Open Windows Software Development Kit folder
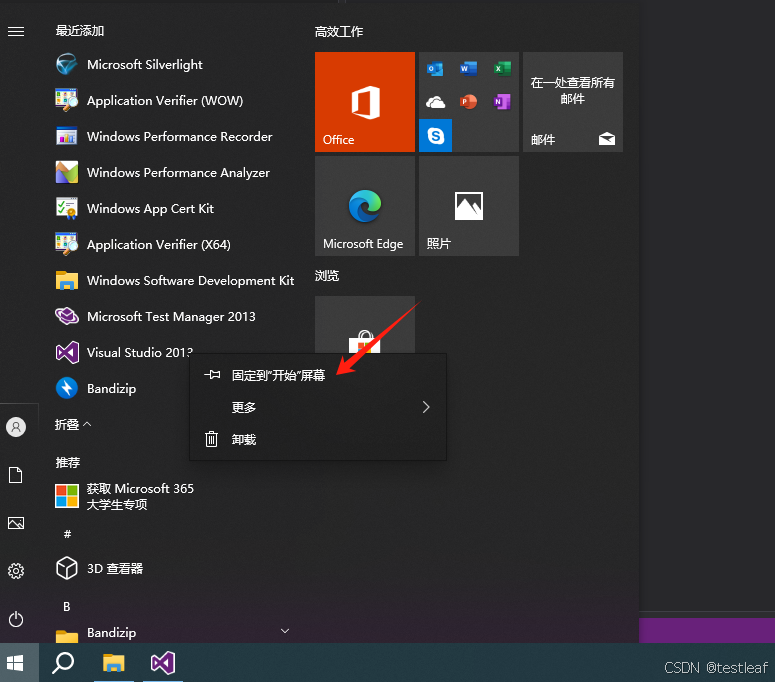Viewport: 775px width, 682px height. 175,281
